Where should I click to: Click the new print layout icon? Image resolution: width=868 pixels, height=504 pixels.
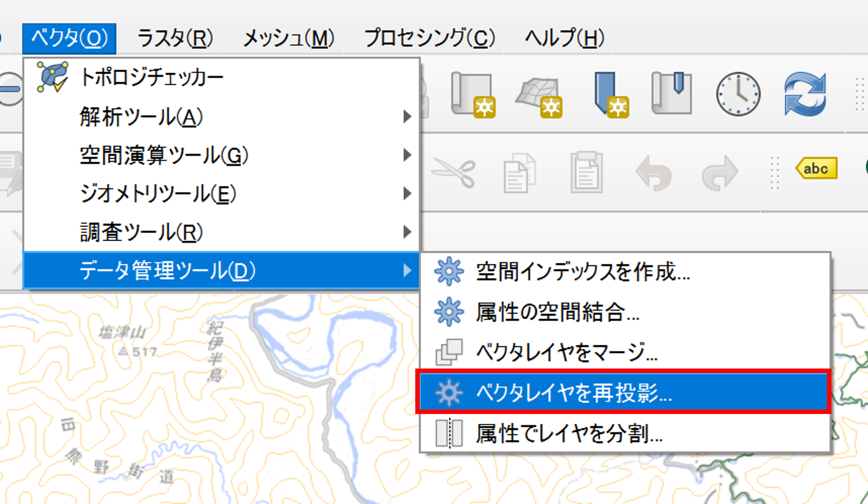point(473,94)
